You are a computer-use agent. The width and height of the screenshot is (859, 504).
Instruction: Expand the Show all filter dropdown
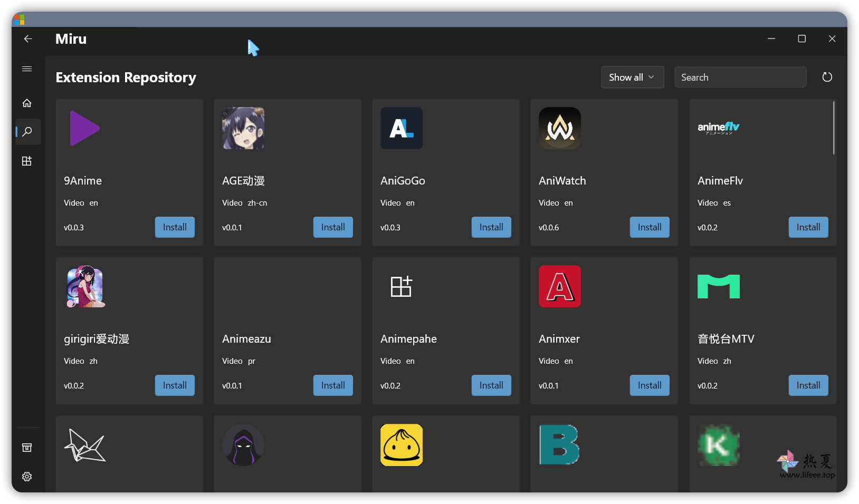[632, 77]
